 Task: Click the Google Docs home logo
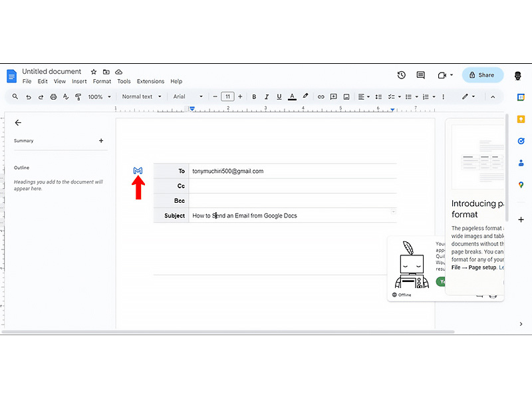[11, 76]
